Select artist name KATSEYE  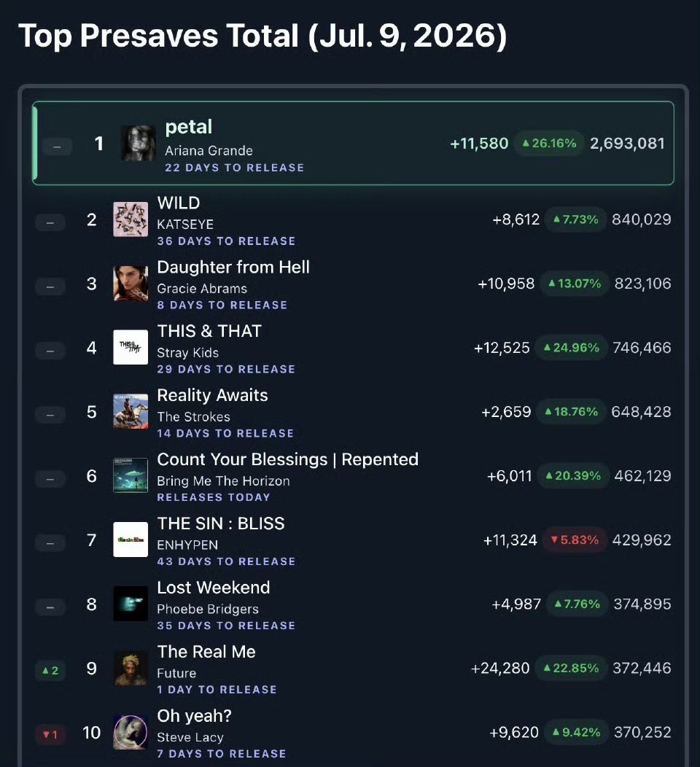point(185,225)
